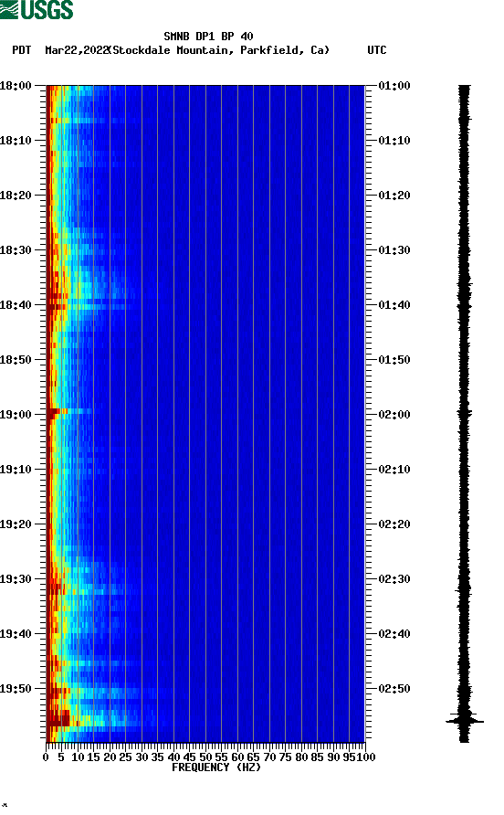Click the '19:30' PDT time label
This screenshot has height=815, width=504.
(16, 579)
